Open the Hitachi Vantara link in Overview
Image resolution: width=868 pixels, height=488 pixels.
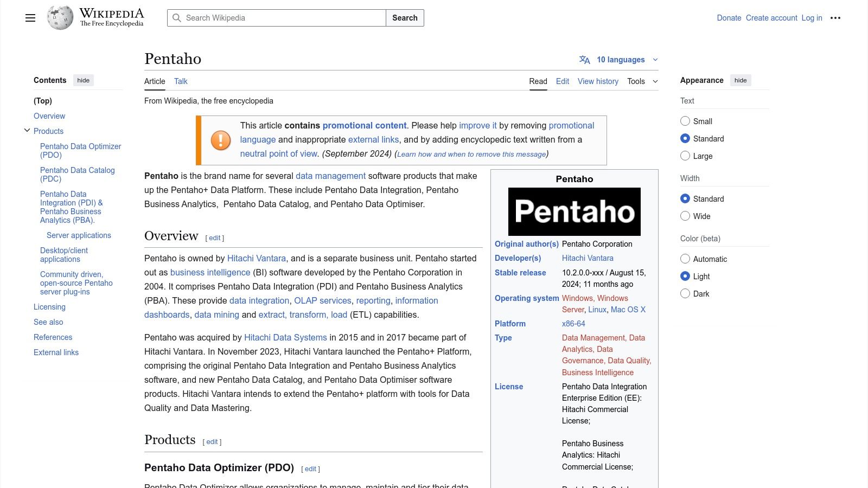point(256,258)
